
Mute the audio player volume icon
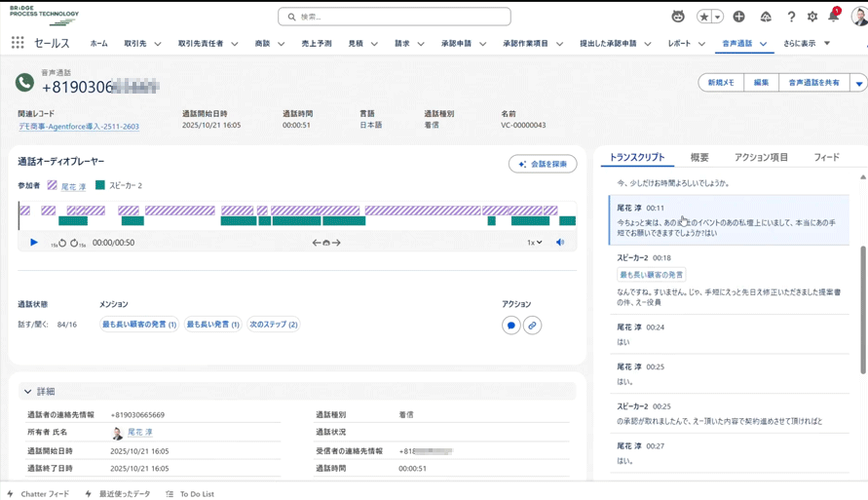tap(560, 242)
